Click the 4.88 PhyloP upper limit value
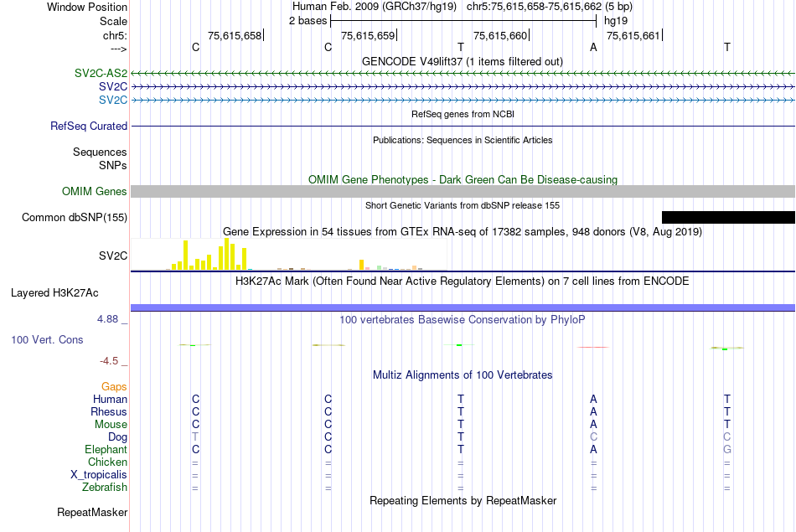The width and height of the screenshot is (796, 532). click(107, 319)
